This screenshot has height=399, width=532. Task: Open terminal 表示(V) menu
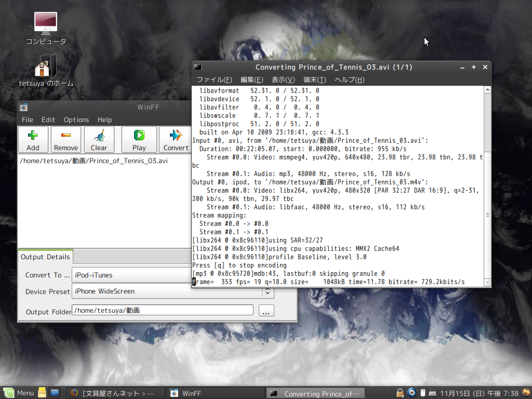[x=283, y=79]
